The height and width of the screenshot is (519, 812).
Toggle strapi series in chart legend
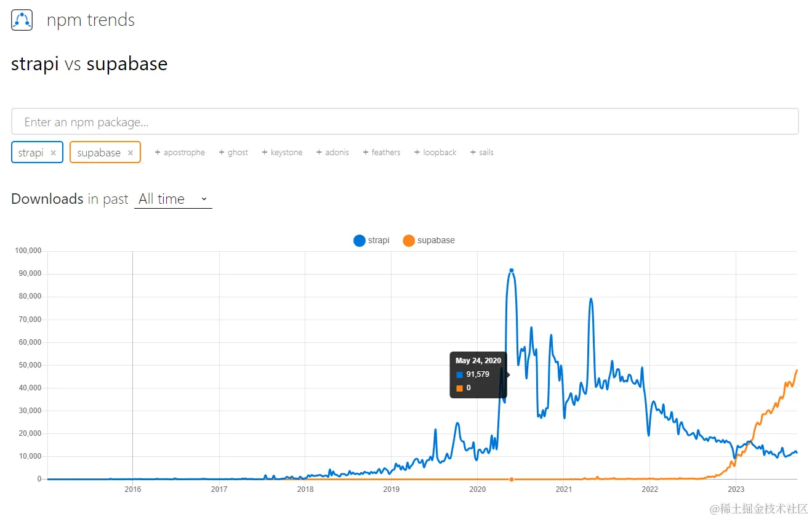(x=372, y=240)
